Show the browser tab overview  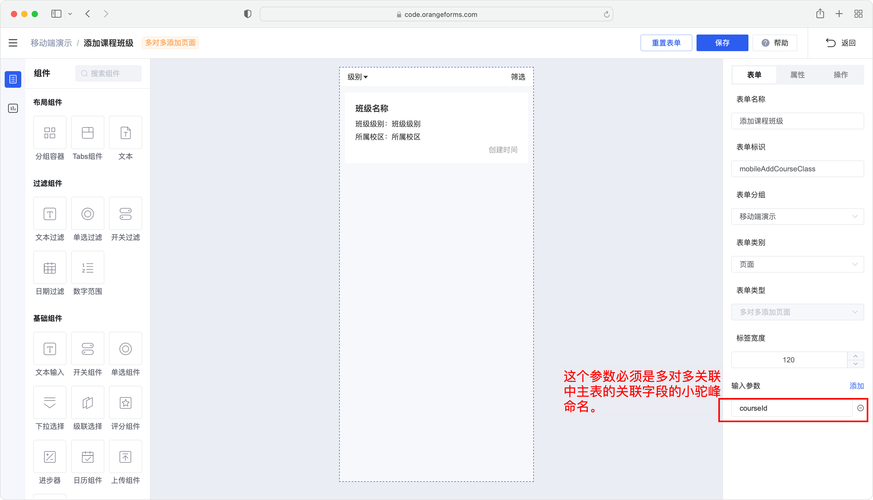click(858, 14)
